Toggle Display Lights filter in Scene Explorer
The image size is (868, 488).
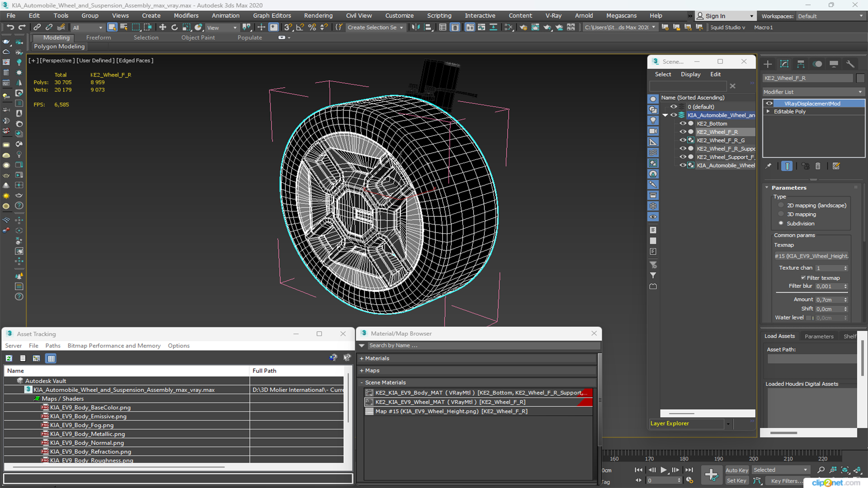coord(653,120)
